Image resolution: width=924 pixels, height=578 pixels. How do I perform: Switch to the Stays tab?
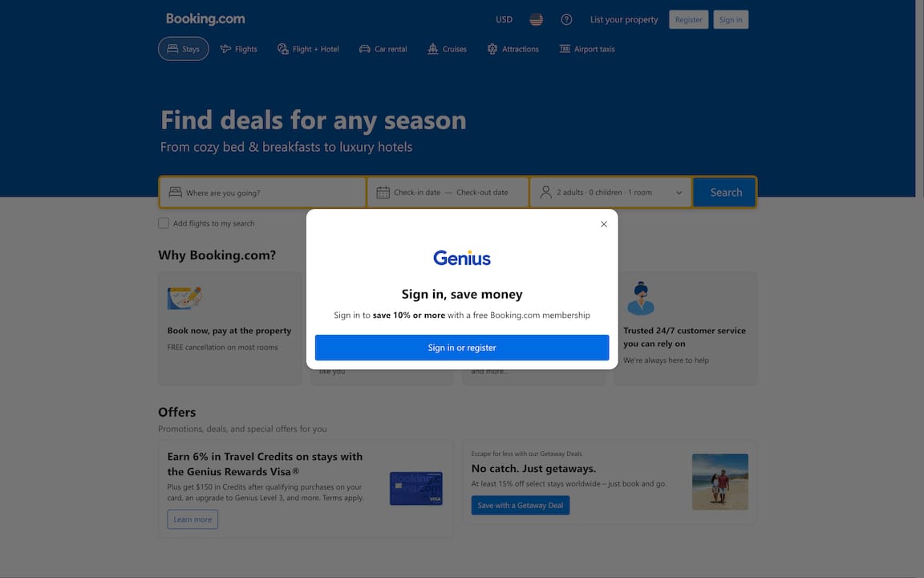183,48
